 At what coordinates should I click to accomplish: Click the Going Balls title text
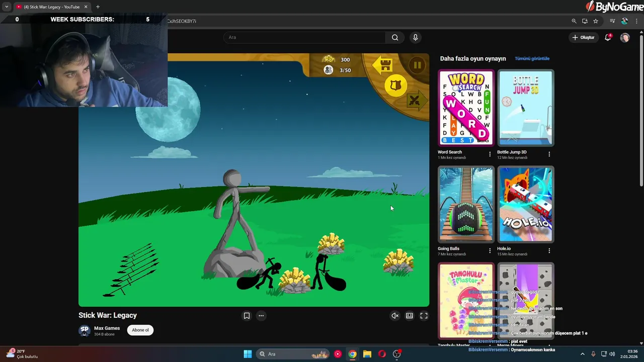coord(448,248)
